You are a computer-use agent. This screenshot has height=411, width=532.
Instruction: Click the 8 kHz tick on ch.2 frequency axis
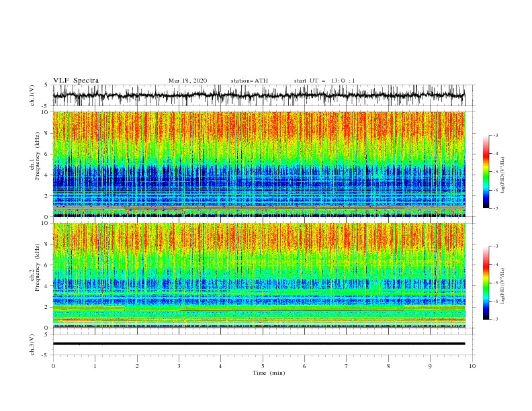pos(48,244)
